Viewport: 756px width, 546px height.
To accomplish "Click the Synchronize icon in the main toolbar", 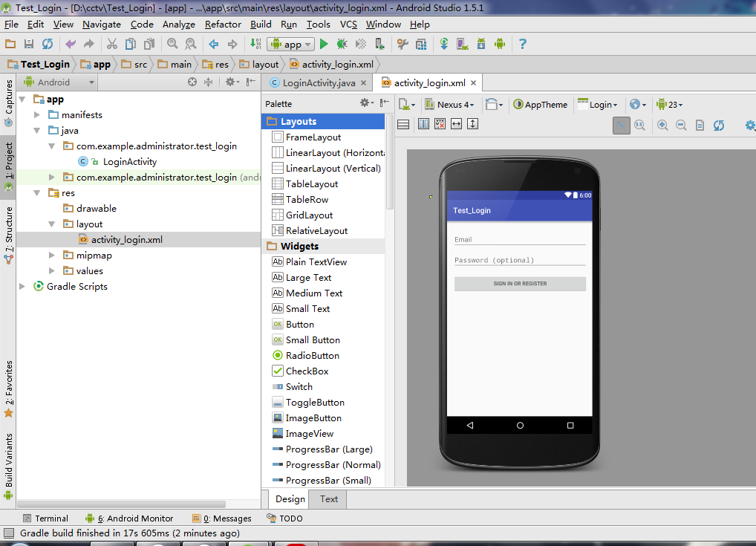I will coord(48,45).
